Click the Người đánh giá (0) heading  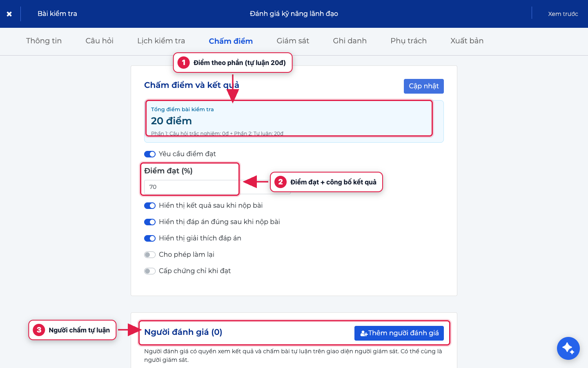pyautogui.click(x=183, y=332)
